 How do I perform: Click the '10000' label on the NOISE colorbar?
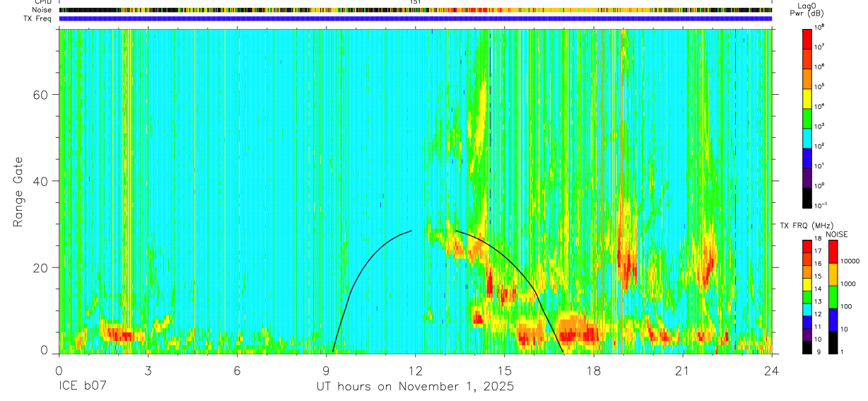coord(849,262)
